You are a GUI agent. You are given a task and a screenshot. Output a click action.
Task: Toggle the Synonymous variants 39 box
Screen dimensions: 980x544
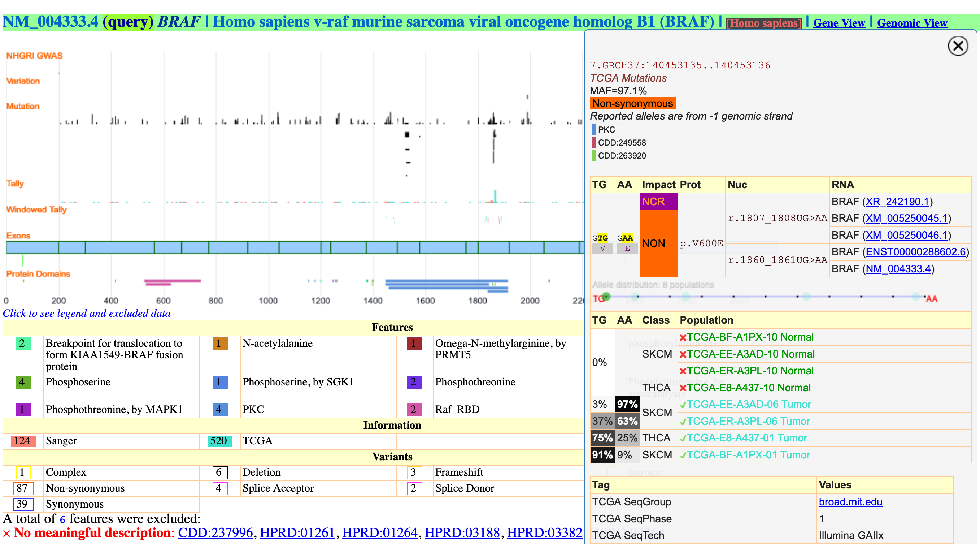point(22,504)
